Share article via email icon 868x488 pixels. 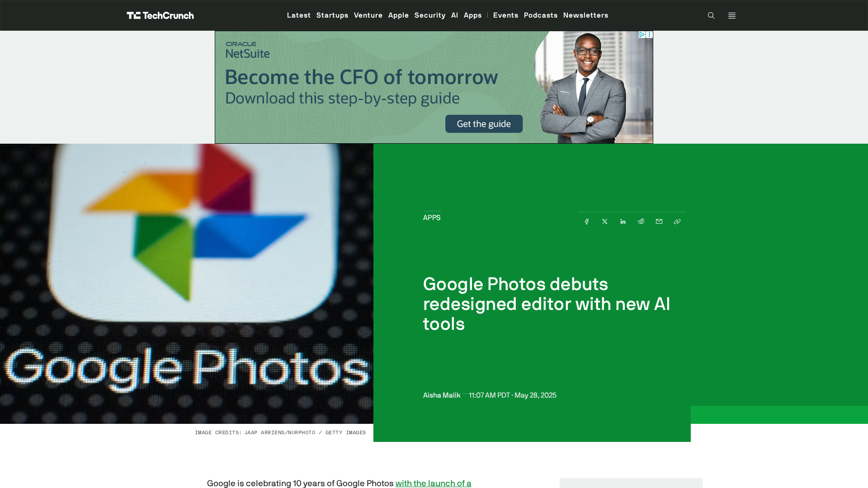point(659,221)
